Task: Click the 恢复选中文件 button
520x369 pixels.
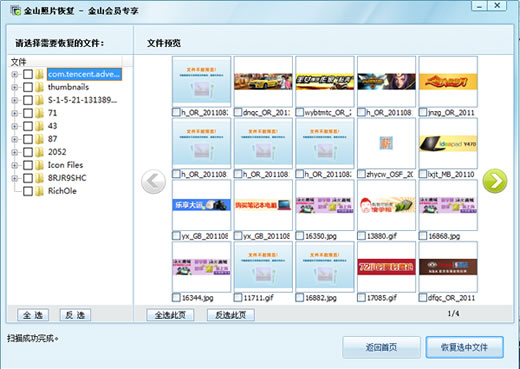Action: [x=464, y=347]
